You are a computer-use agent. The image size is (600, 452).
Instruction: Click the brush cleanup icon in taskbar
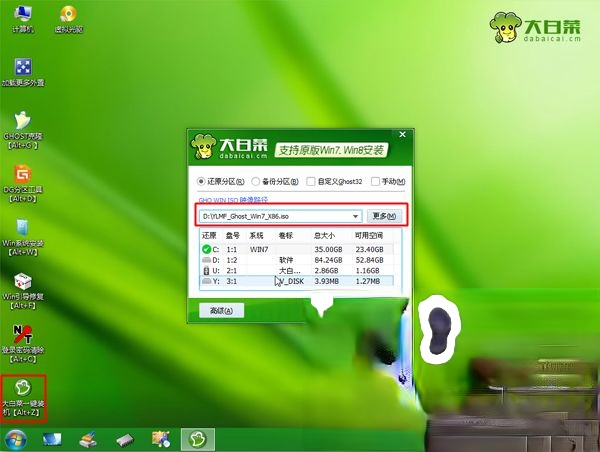coord(88,440)
